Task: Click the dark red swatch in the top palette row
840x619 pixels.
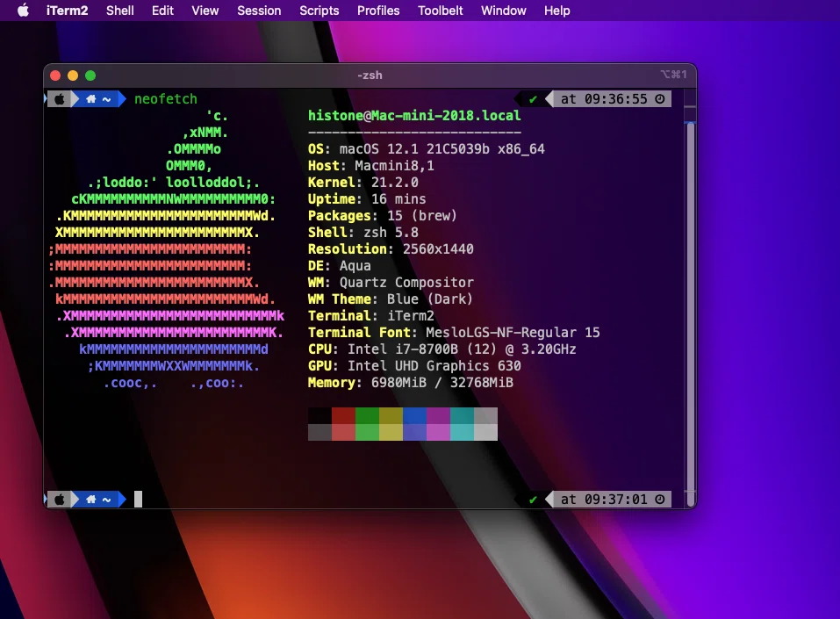Action: click(343, 416)
